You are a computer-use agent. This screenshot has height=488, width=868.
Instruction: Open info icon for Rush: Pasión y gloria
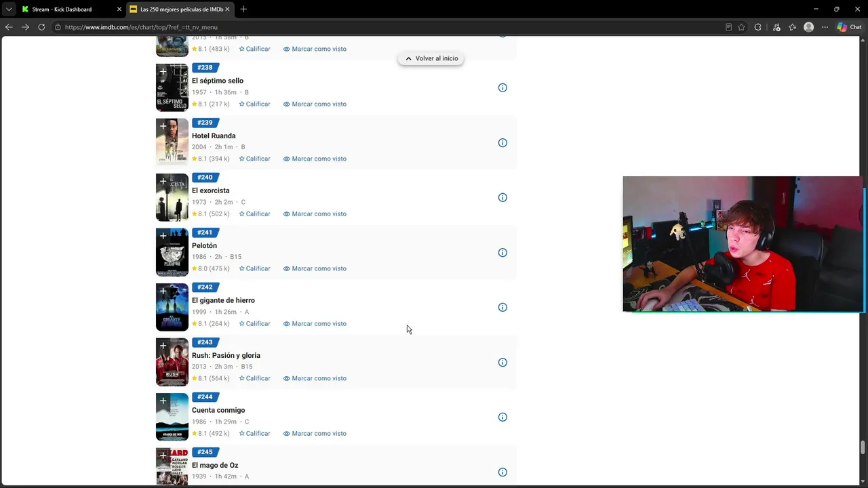pyautogui.click(x=502, y=363)
